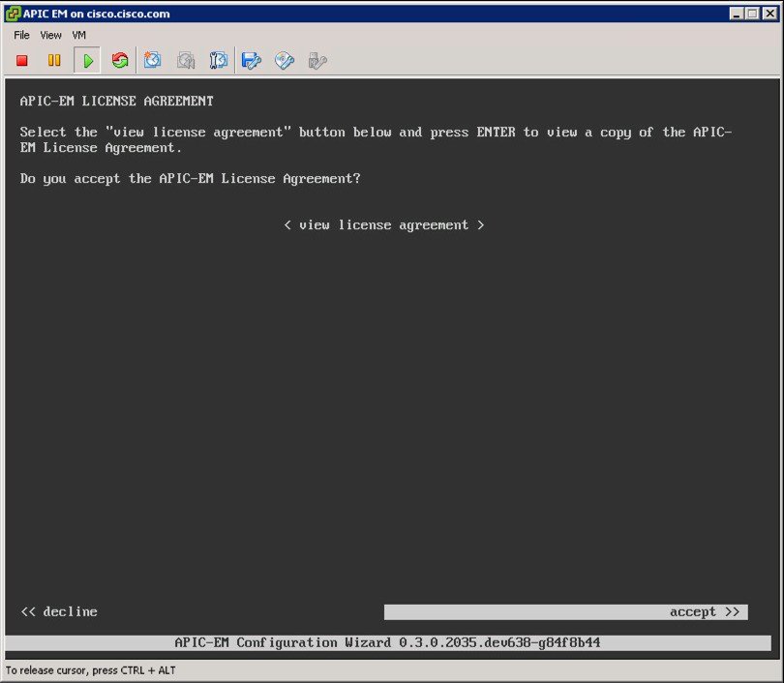Click the Revert to snapshot icon
Image resolution: width=784 pixels, height=683 pixels.
(186, 60)
